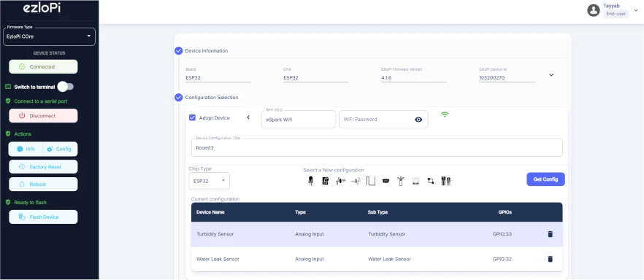Open the Chip Type ESP32 dropdown

pos(209,181)
